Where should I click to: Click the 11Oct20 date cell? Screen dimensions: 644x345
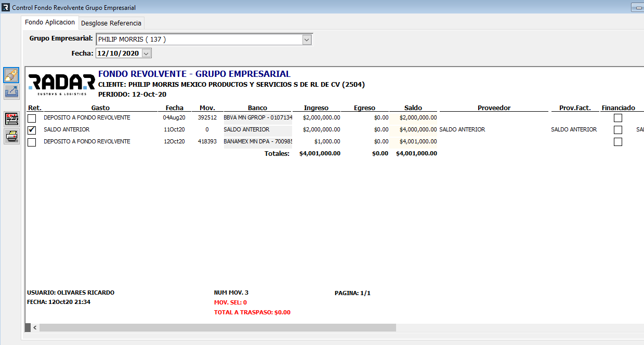[175, 129]
